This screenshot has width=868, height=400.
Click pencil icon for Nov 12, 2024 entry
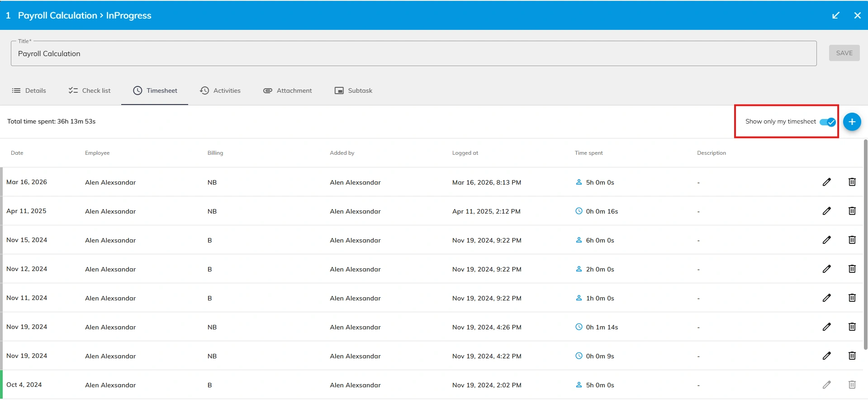point(826,269)
